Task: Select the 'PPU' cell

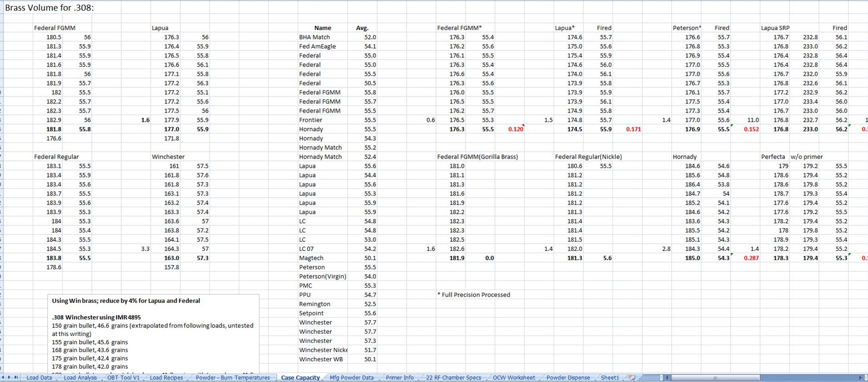Action: click(323, 295)
